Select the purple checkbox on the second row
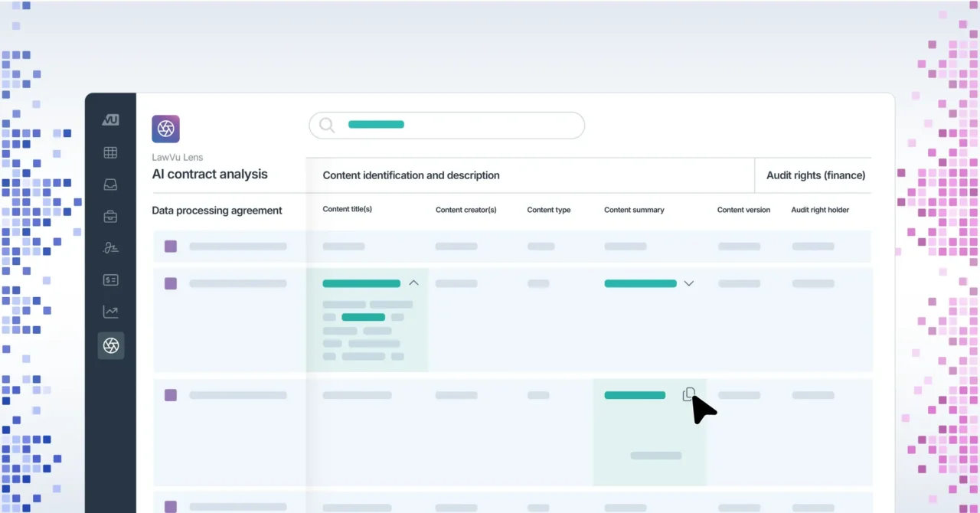The height and width of the screenshot is (513, 980). [x=170, y=283]
